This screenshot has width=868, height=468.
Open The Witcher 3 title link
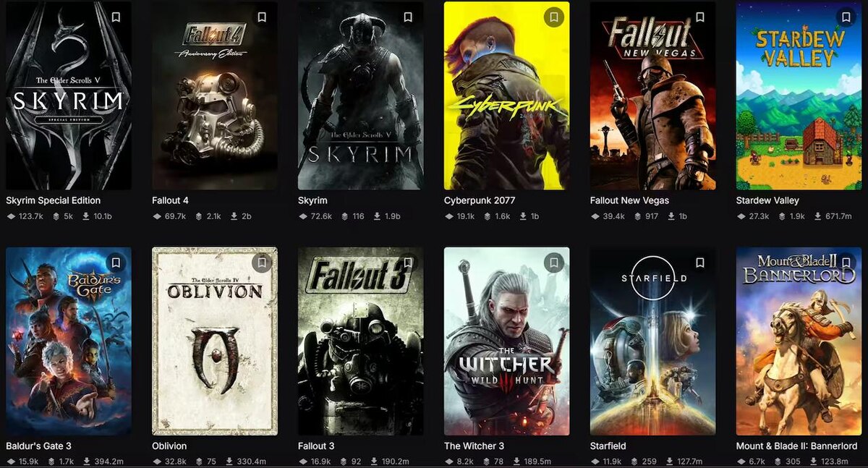point(475,446)
